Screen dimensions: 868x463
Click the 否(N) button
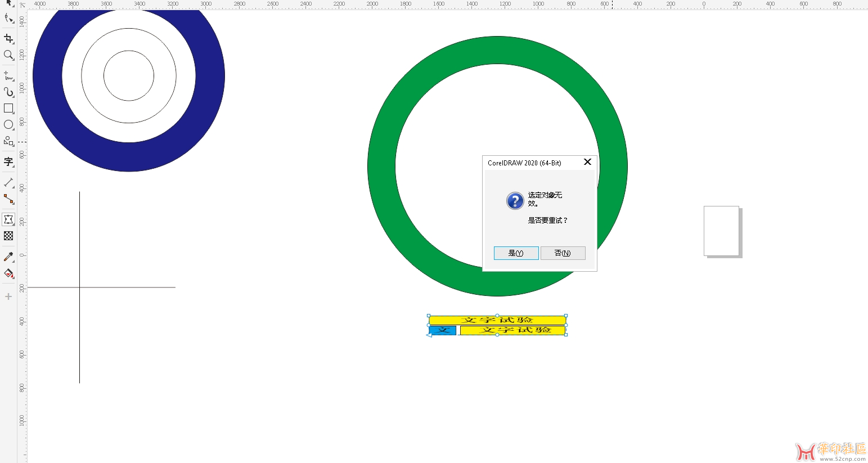pos(563,253)
